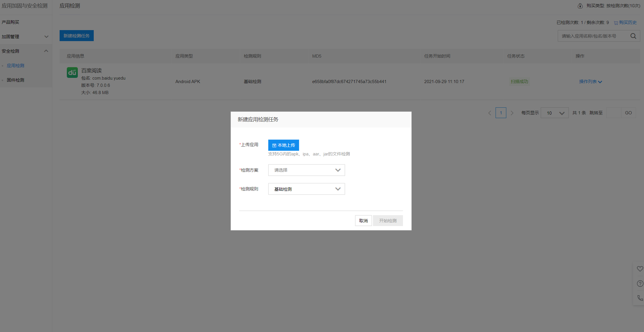644x332 pixels.
Task: Click the jump-to page input field
Action: [614, 113]
